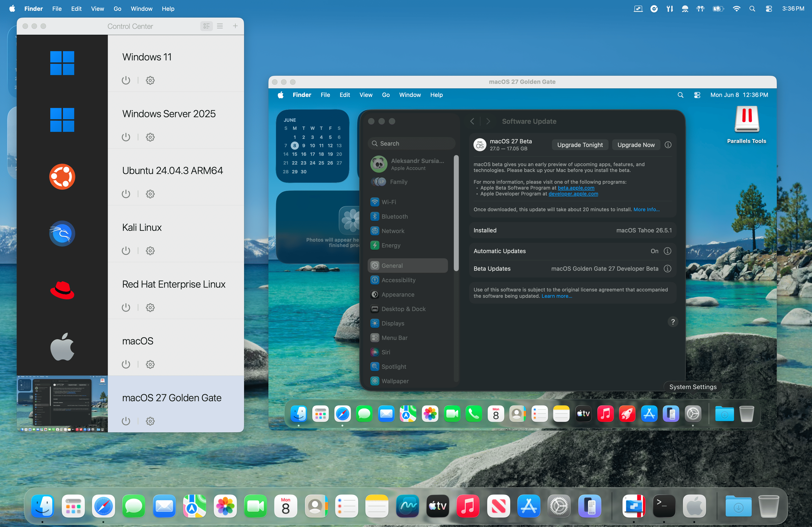This screenshot has width=812, height=527.
Task: Click the info icon next to Upgrade Now
Action: (668, 145)
